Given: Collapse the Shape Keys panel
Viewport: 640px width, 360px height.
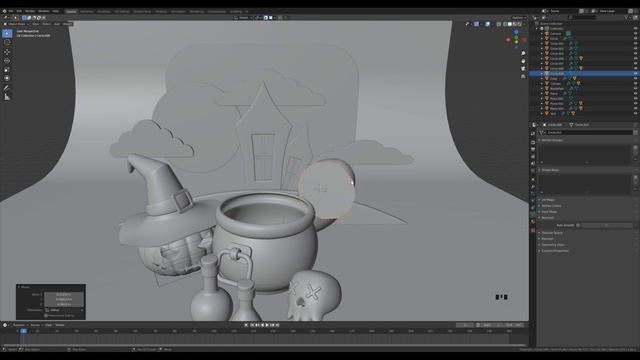Looking at the screenshot, I should [x=550, y=170].
